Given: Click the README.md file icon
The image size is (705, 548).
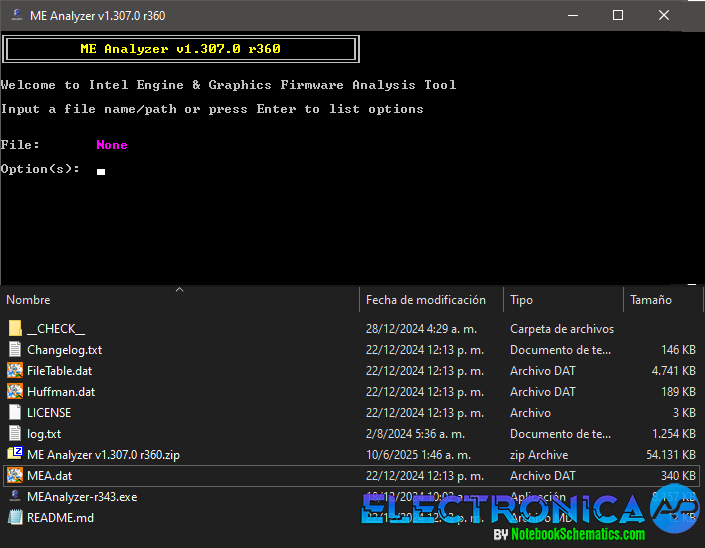Looking at the screenshot, I should point(15,517).
